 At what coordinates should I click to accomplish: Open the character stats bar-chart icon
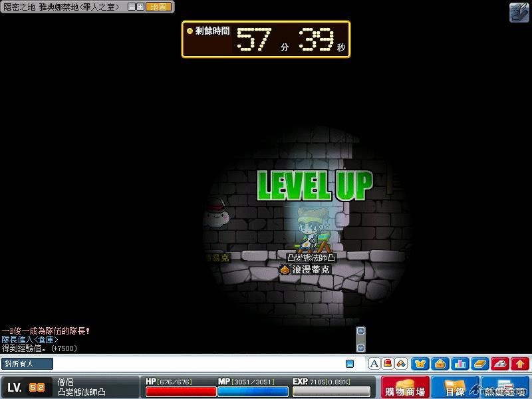(460, 364)
